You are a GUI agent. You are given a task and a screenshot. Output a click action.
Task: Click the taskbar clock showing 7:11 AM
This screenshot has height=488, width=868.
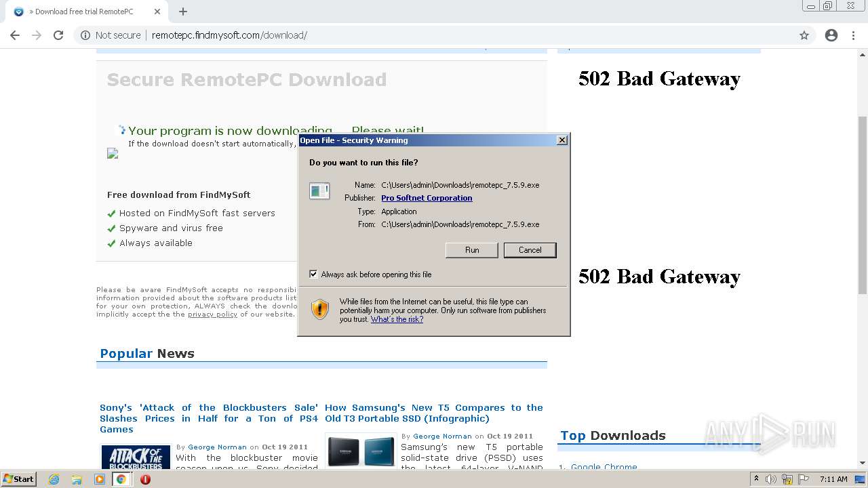point(833,479)
